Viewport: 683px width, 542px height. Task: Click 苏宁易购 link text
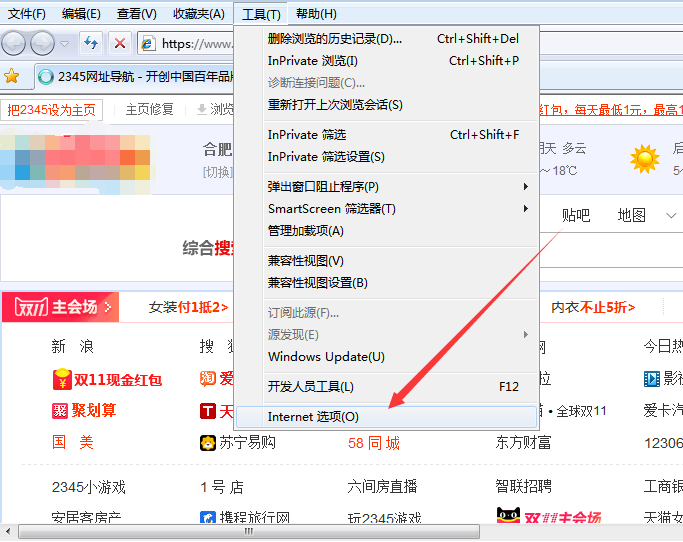(x=247, y=443)
